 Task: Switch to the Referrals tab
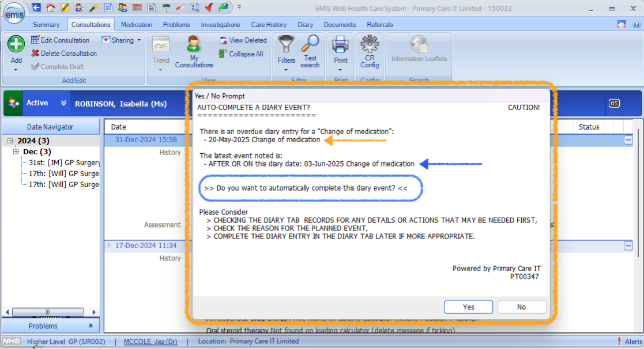tap(380, 25)
